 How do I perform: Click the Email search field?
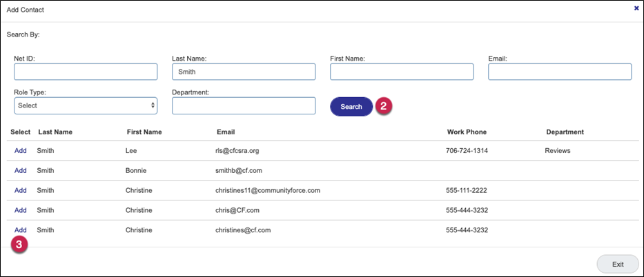[560, 72]
